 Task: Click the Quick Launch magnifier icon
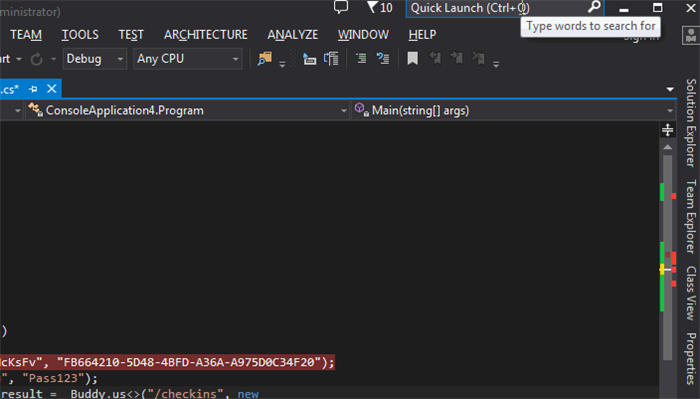[x=594, y=7]
